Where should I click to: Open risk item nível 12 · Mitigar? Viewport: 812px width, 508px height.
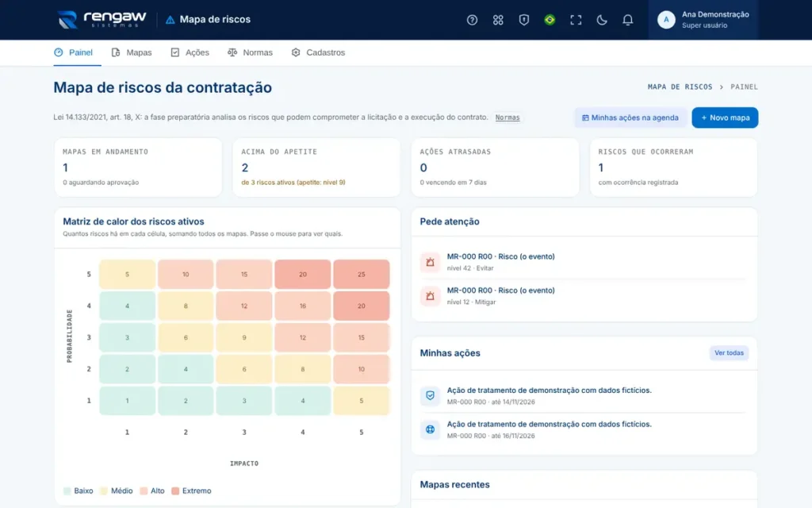coord(584,296)
